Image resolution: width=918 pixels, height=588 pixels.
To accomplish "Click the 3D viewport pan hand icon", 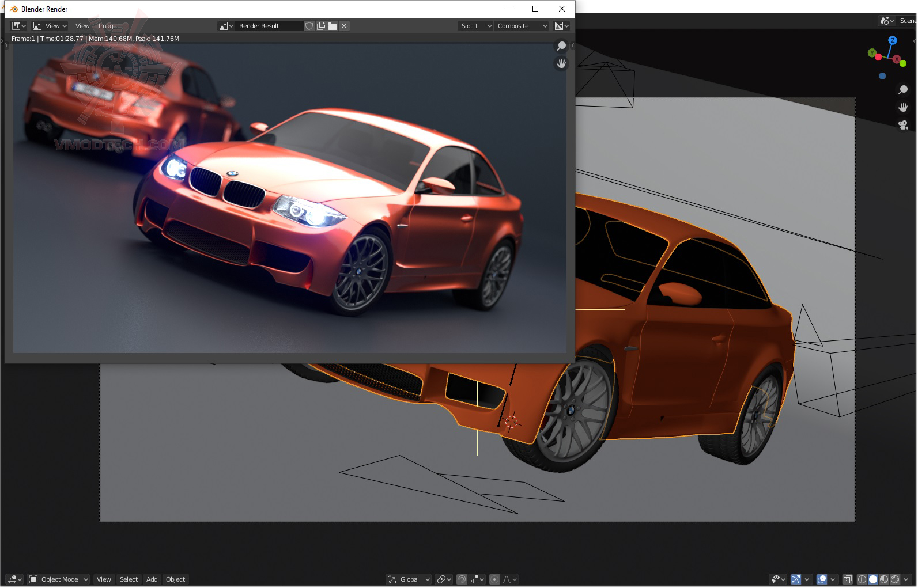I will click(903, 107).
